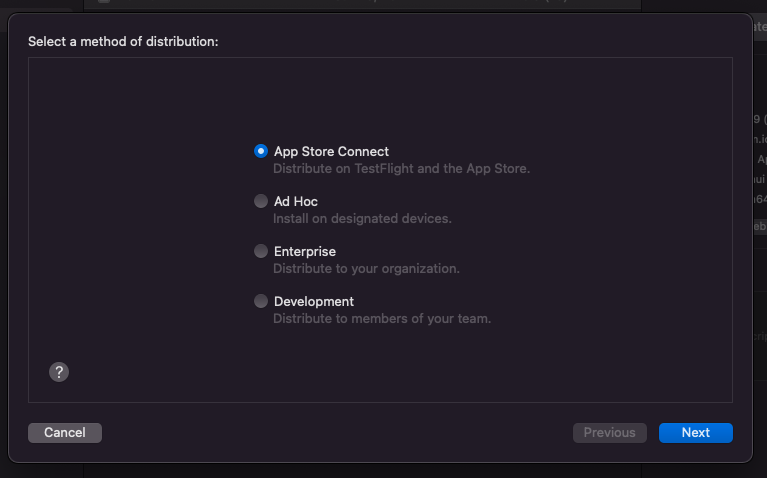Click 'Install on designated devices' description
This screenshot has height=478, width=767.
click(x=362, y=219)
